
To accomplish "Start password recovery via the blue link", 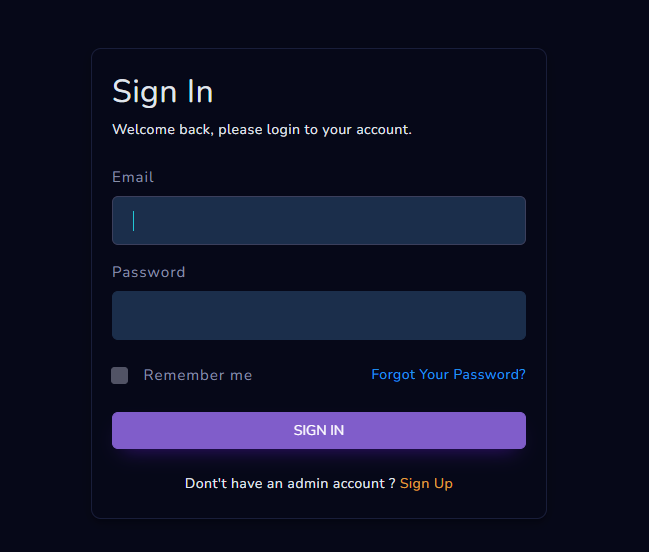I will pos(448,374).
